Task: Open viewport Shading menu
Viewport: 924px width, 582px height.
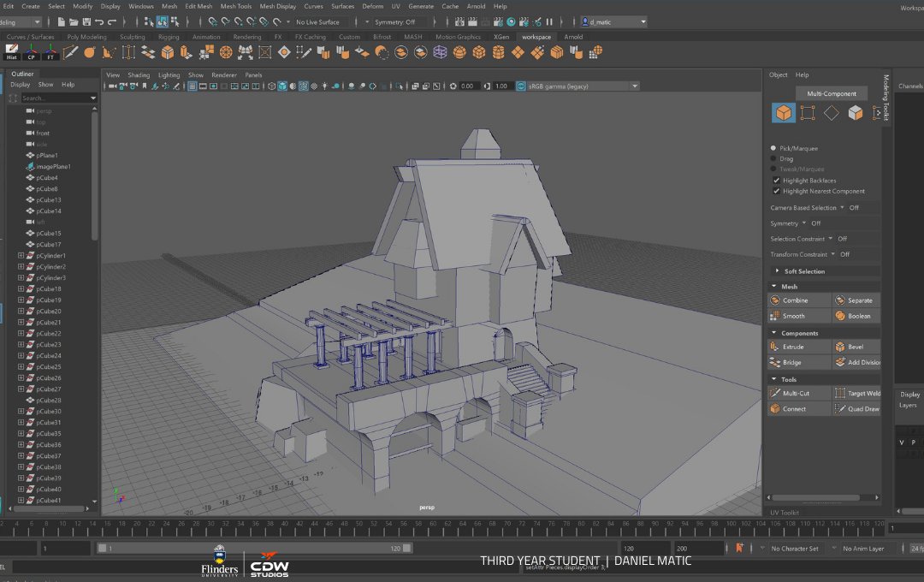Action: (139, 74)
